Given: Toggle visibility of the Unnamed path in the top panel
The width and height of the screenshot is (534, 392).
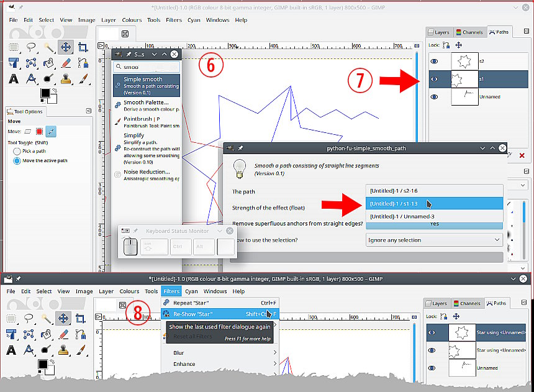Looking at the screenshot, I should pos(435,96).
